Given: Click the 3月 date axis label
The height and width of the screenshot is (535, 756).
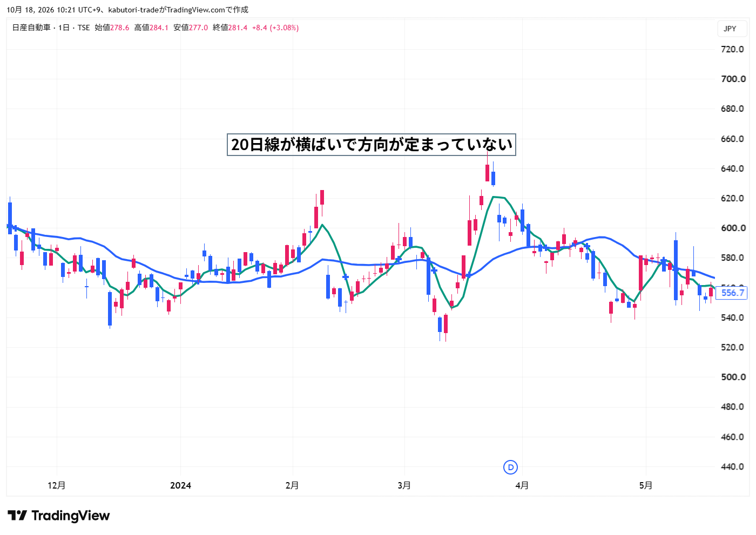Looking at the screenshot, I should click(x=404, y=485).
